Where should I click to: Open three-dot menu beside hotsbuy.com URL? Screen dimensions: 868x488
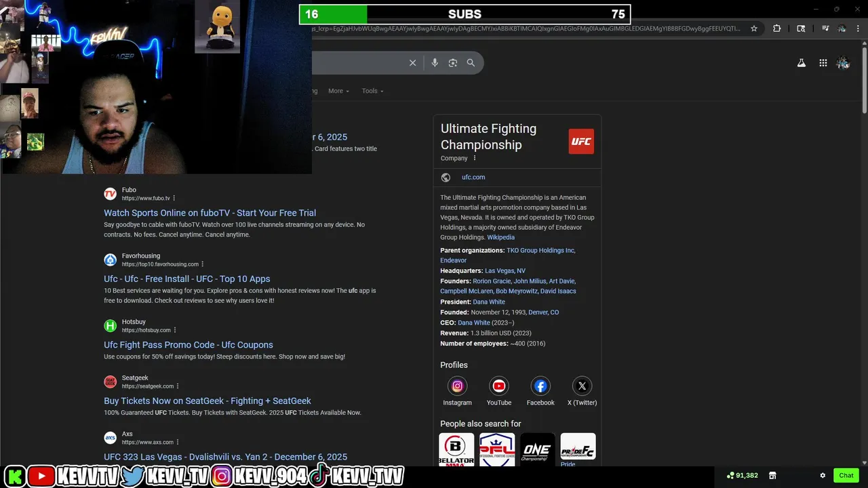pos(175,330)
